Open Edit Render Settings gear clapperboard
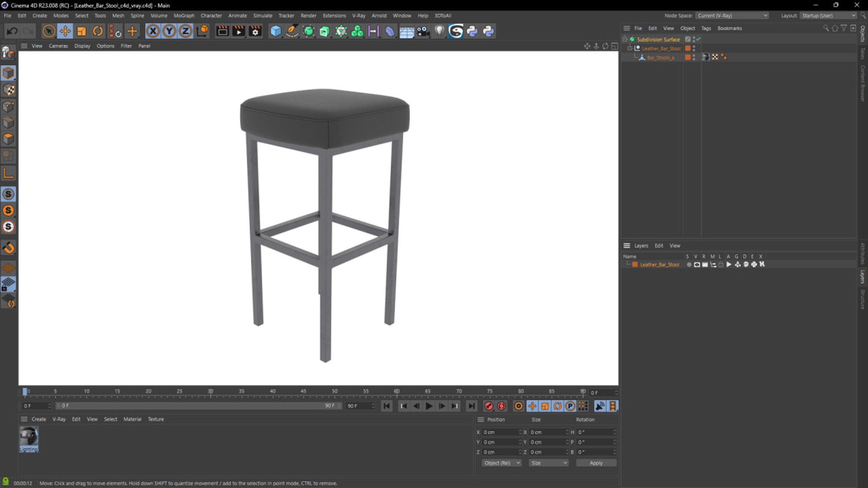This screenshot has width=868, height=488. [x=255, y=31]
